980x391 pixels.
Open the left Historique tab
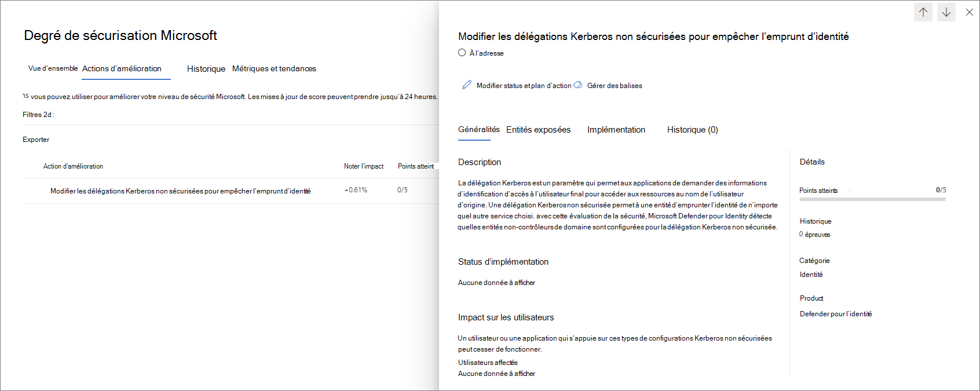point(206,69)
